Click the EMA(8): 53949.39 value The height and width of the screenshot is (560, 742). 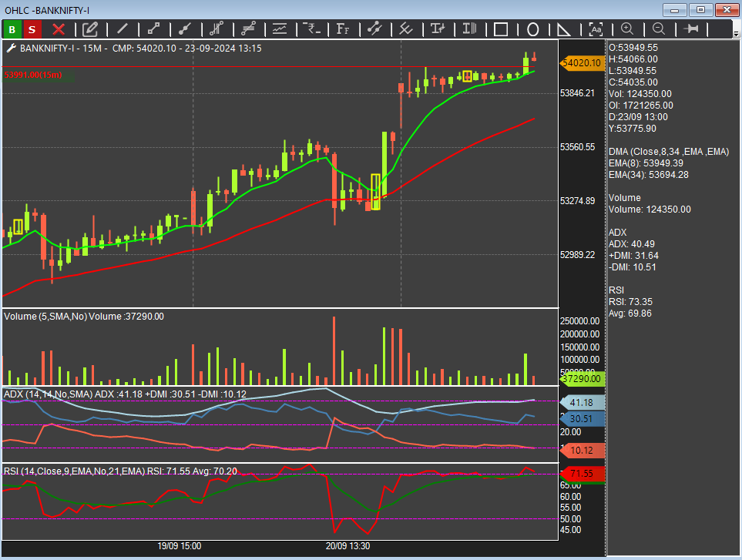click(x=646, y=163)
